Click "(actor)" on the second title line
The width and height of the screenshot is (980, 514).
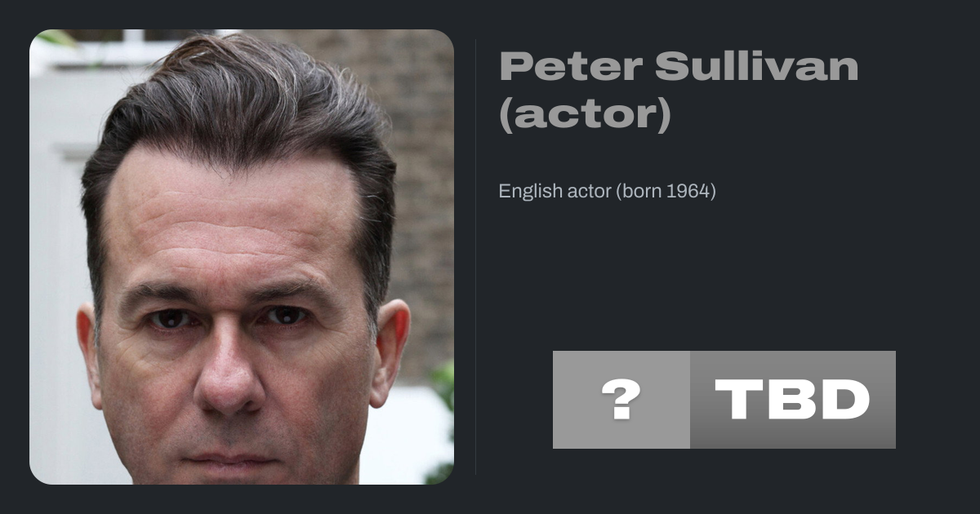(x=585, y=115)
